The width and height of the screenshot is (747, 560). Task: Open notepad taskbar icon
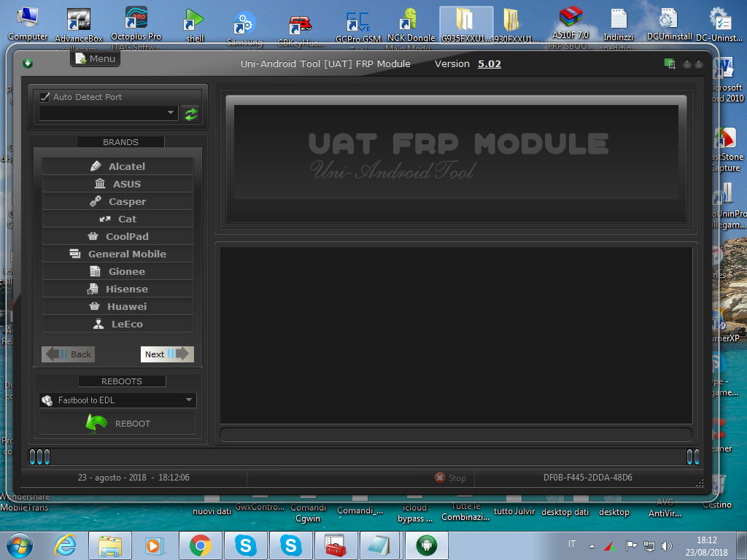(x=379, y=545)
